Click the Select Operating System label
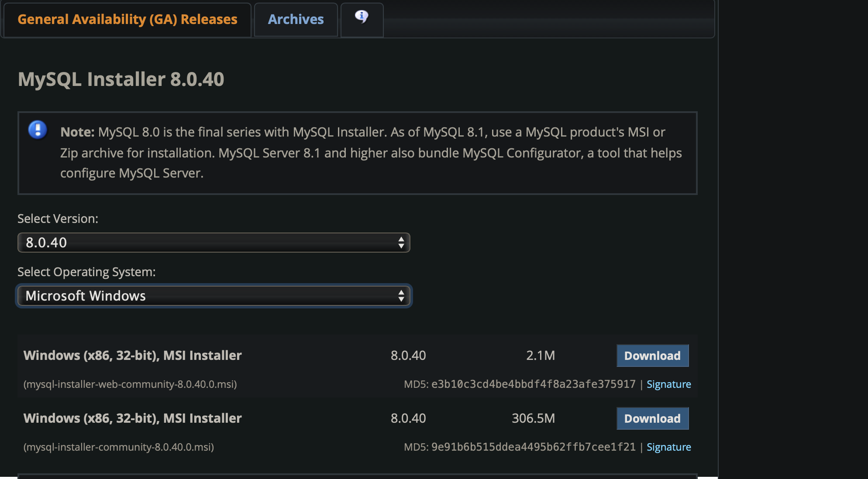The width and height of the screenshot is (868, 479). 86,272
